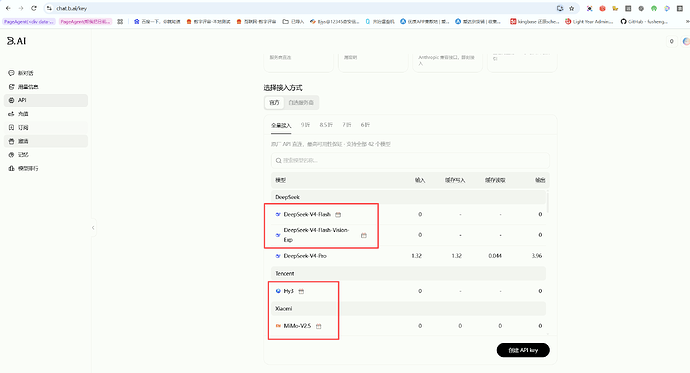The height and width of the screenshot is (373, 690).
Task: Click the B.AI logo
Action: [x=17, y=41]
